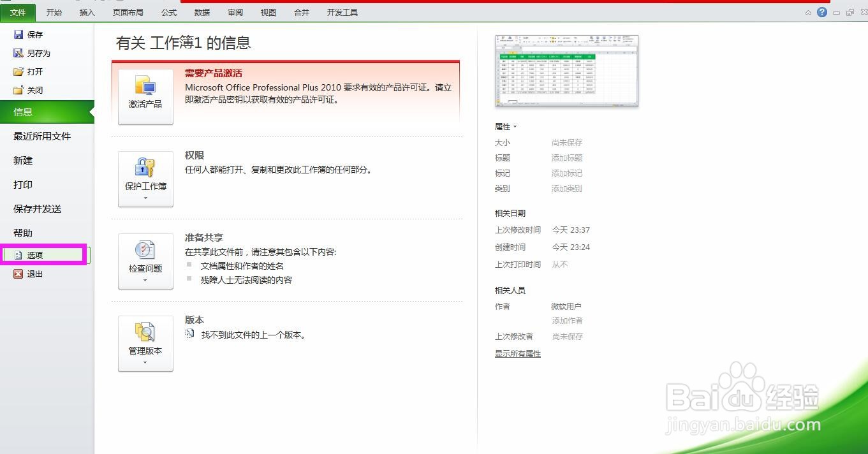Click created time 今天 23:24

point(571,247)
